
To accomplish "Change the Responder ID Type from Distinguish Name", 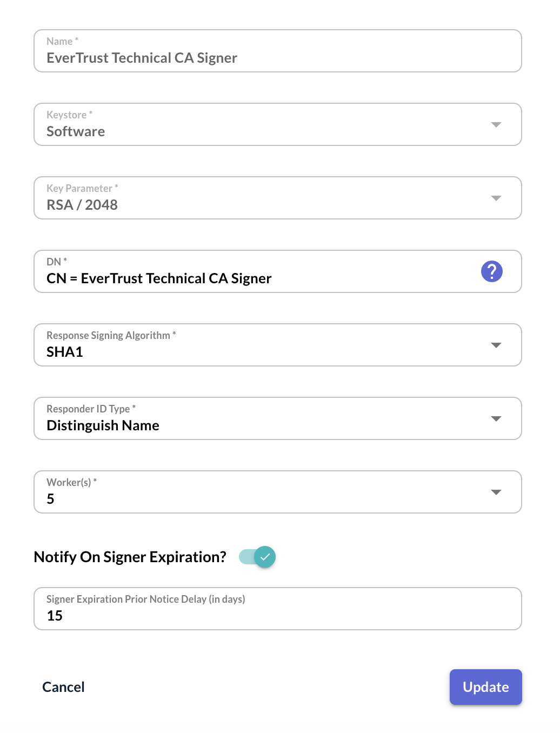I will coord(278,418).
